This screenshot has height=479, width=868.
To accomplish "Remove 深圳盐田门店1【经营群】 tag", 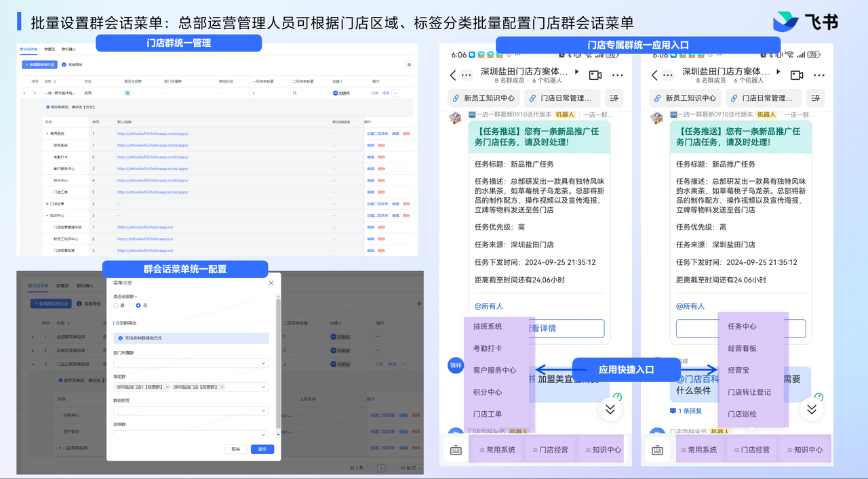I will point(167,387).
